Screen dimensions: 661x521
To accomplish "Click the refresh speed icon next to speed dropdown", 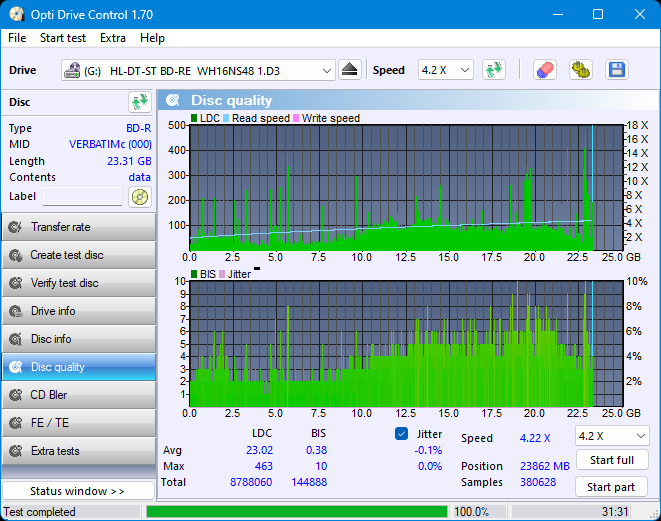I will [493, 70].
